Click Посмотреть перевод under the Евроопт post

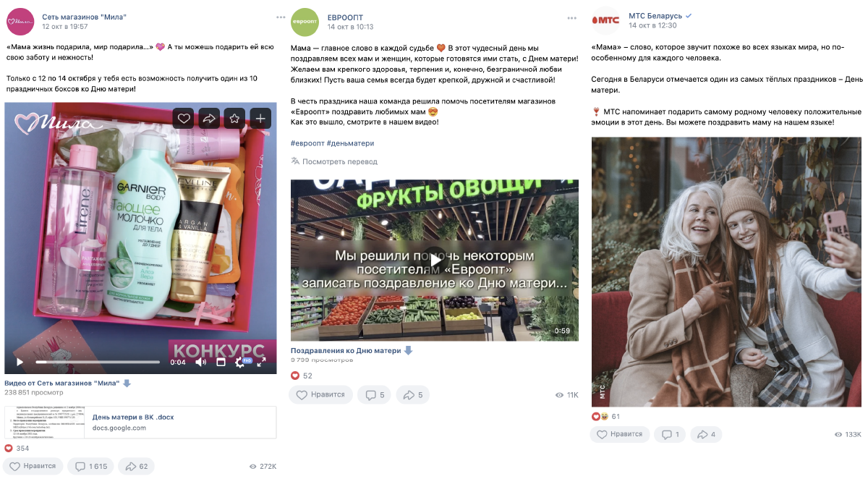coord(334,161)
